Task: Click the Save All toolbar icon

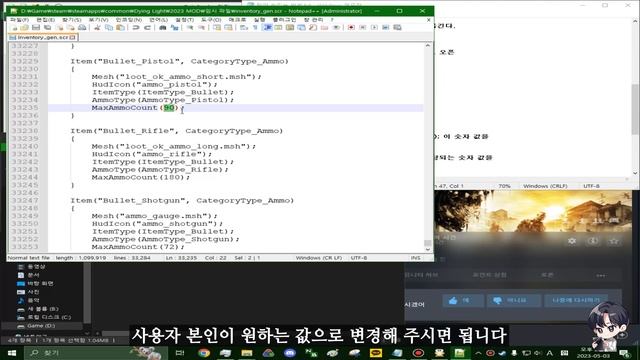Action: click(x=47, y=27)
